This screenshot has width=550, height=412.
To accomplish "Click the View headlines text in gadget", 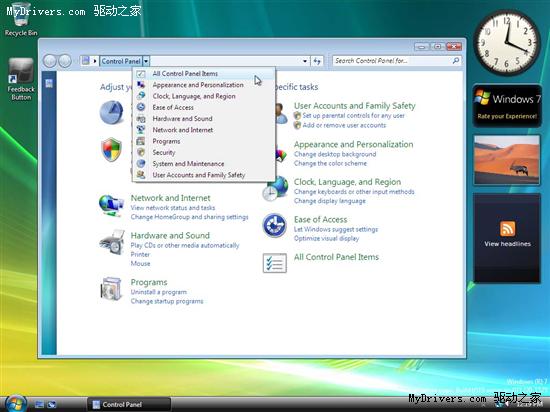I will click(507, 244).
